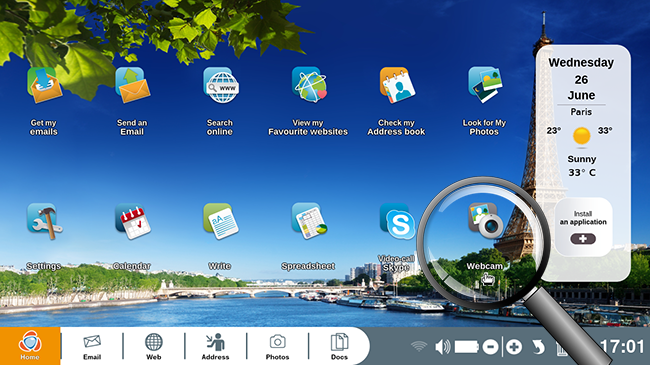The height and width of the screenshot is (365, 650).
Task: Open the Webcam app icon
Action: point(485,221)
